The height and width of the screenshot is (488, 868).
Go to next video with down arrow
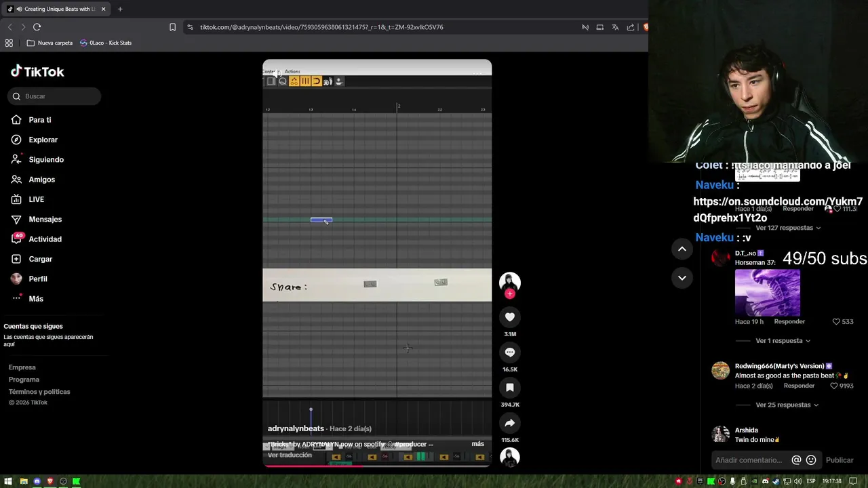682,278
